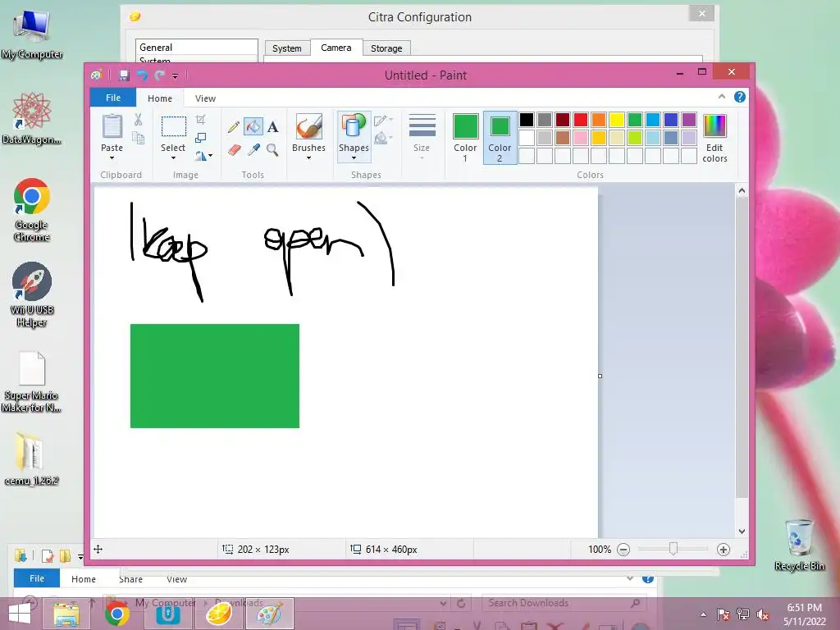Click the zoom slider thumb

coord(673,549)
